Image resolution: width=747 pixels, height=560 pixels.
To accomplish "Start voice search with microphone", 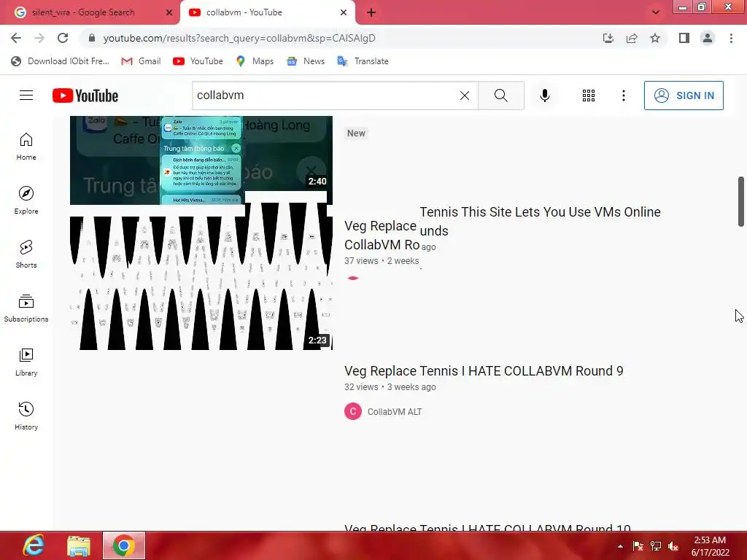I will pyautogui.click(x=544, y=96).
